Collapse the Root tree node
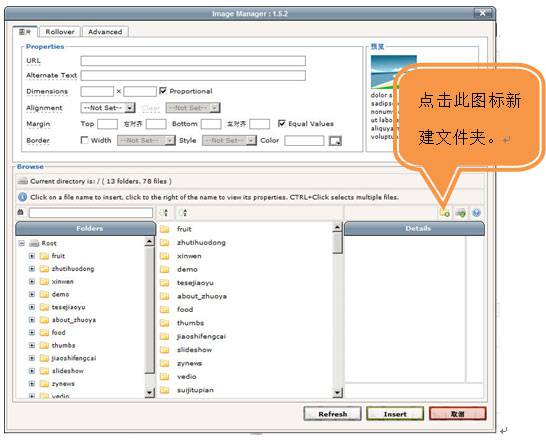 point(22,243)
